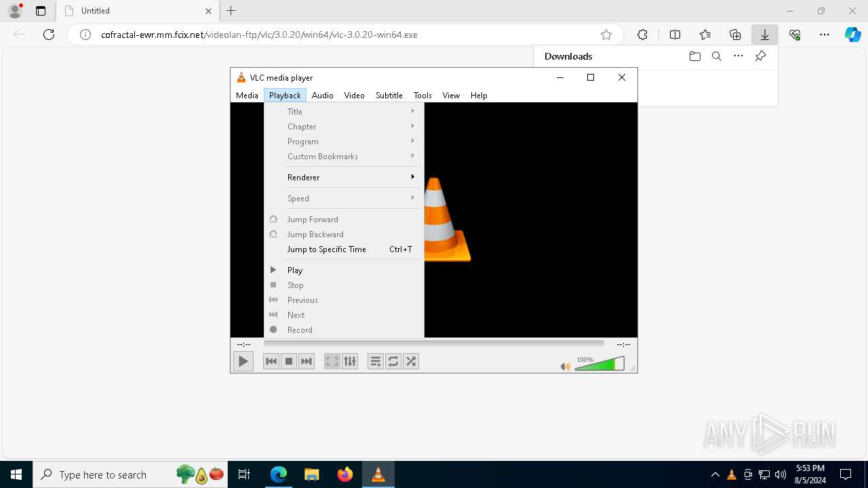Pin the Downloads panel
The image size is (868, 488).
coord(760,56)
